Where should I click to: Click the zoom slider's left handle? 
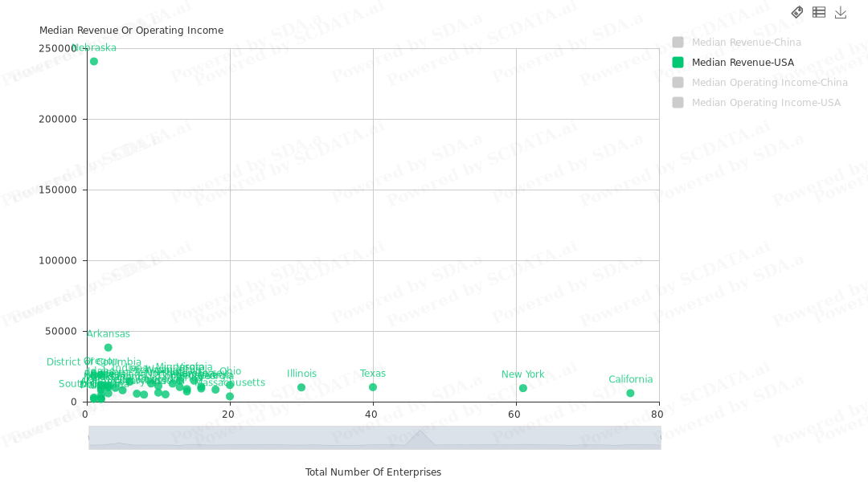(x=88, y=438)
